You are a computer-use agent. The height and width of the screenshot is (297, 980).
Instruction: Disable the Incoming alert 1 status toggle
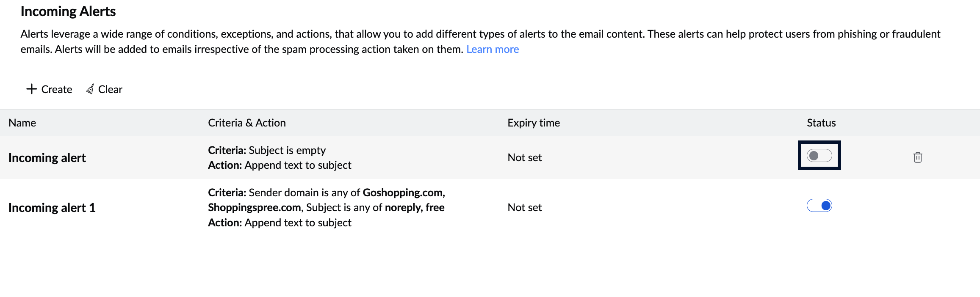pyautogui.click(x=819, y=206)
